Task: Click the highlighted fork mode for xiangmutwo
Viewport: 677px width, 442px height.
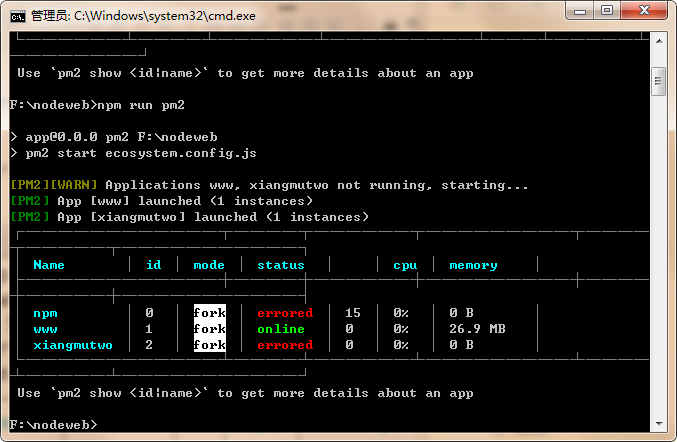Action: pyautogui.click(x=210, y=345)
